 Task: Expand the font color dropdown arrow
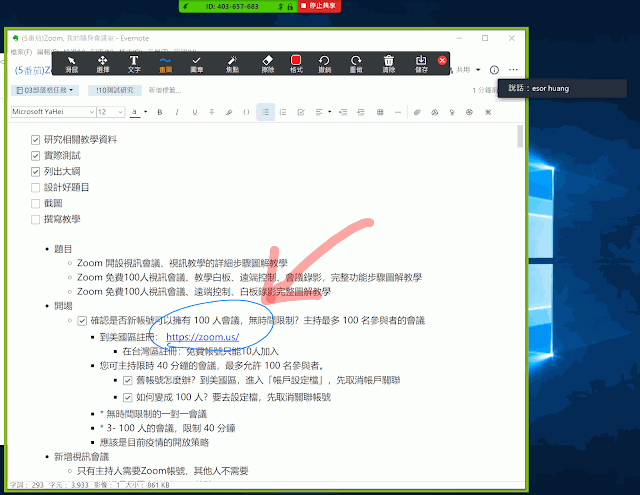coord(146,112)
